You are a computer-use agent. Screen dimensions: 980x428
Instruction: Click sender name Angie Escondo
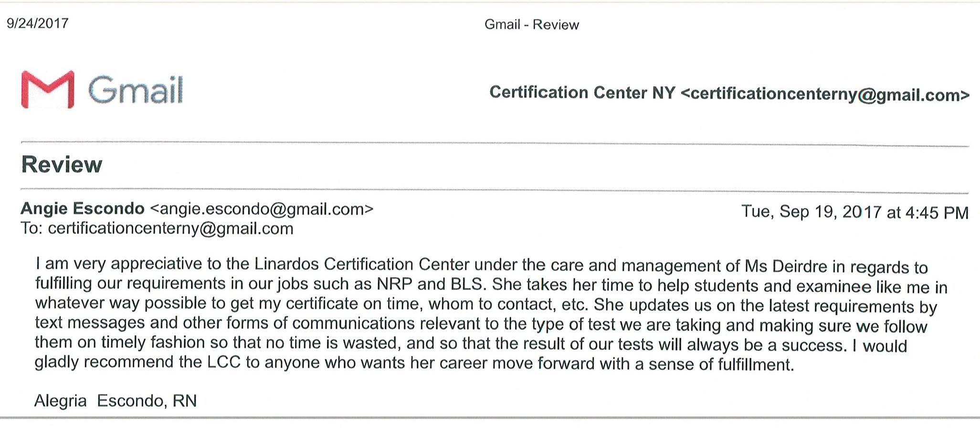83,208
